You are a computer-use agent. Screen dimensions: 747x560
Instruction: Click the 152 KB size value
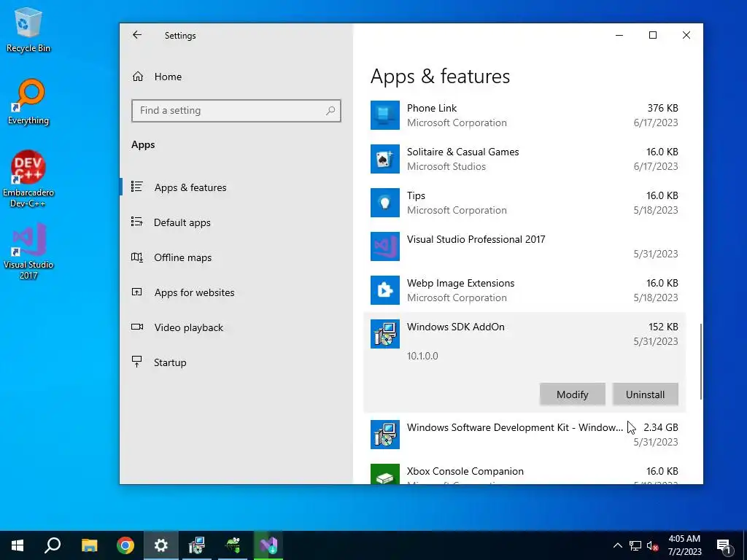(x=663, y=327)
